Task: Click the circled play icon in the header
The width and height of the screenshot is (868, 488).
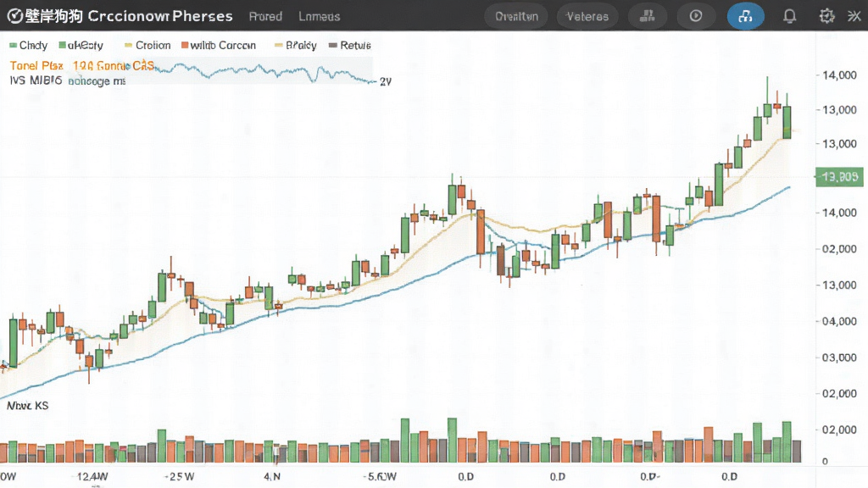Action: coord(696,16)
